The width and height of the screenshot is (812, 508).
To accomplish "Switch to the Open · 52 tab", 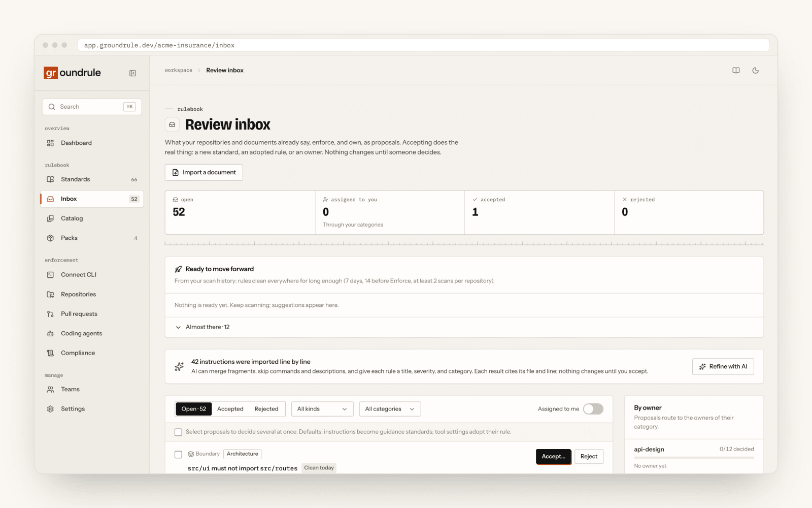I will click(x=194, y=409).
